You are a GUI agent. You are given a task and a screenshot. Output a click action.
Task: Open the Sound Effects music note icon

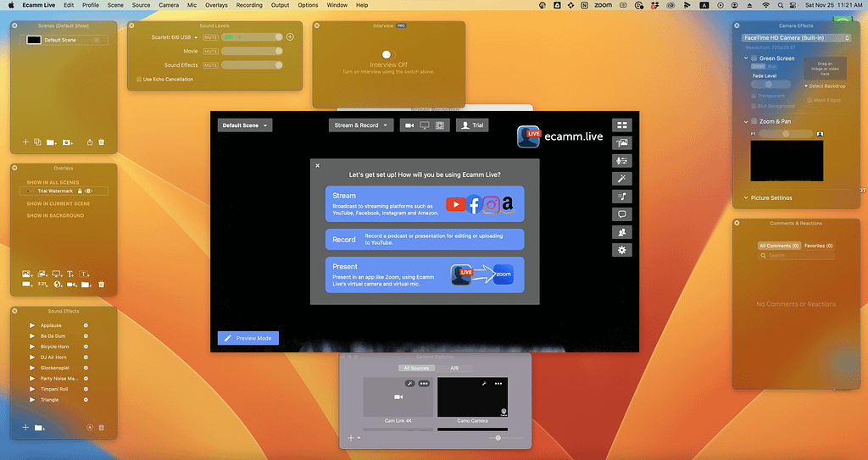623,197
